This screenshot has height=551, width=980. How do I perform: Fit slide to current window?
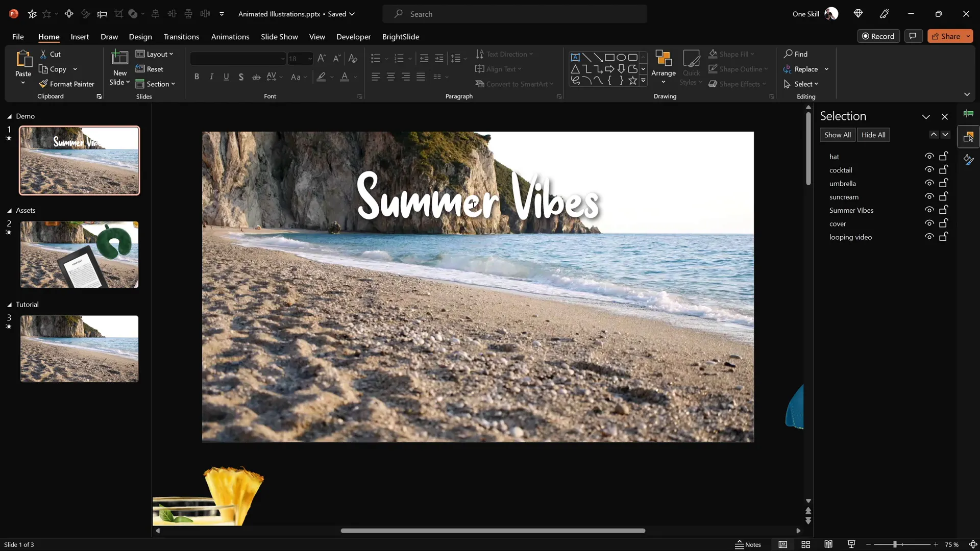tap(973, 544)
